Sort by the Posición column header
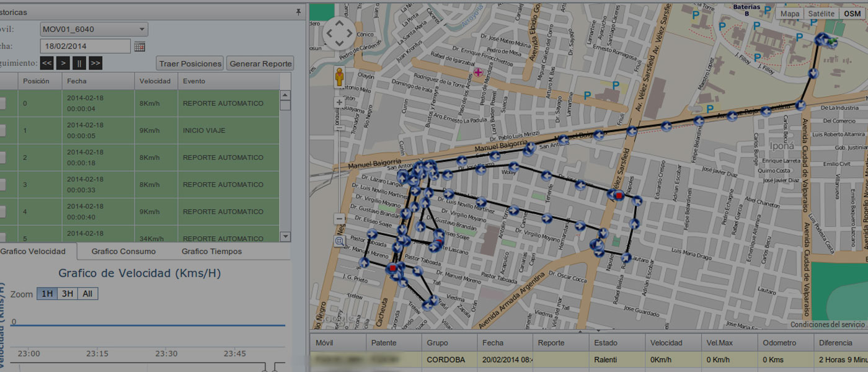Viewport: 868px width, 372px height. (40, 81)
